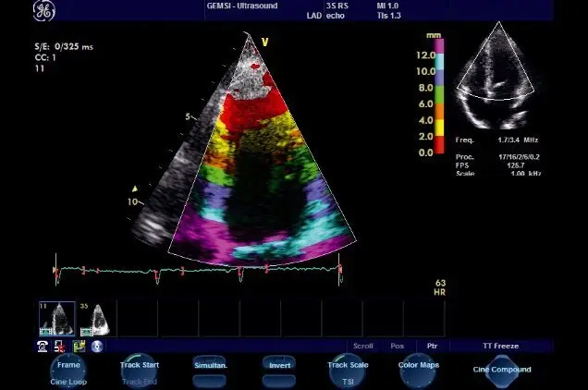Toggle TT Freeze in the status bar
588x390 pixels.
click(x=500, y=346)
